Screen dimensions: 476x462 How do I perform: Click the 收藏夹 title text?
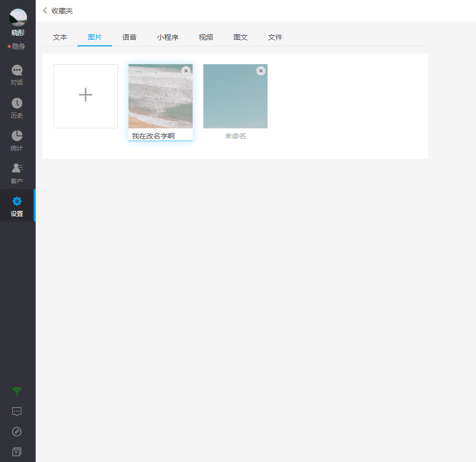pyautogui.click(x=62, y=11)
